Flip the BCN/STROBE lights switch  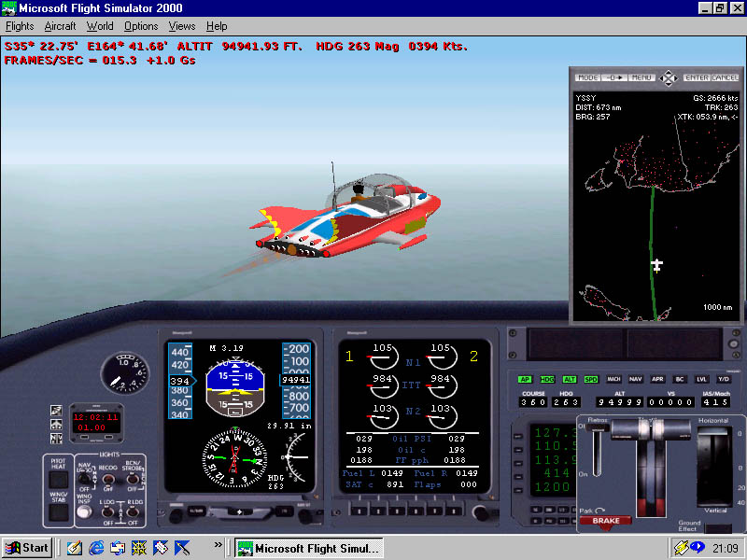click(x=132, y=479)
